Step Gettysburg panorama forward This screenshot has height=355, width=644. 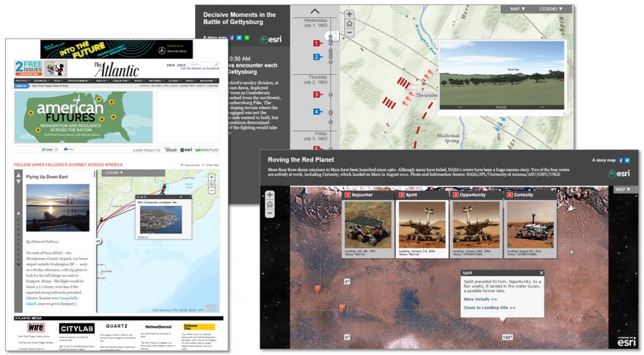[542, 107]
